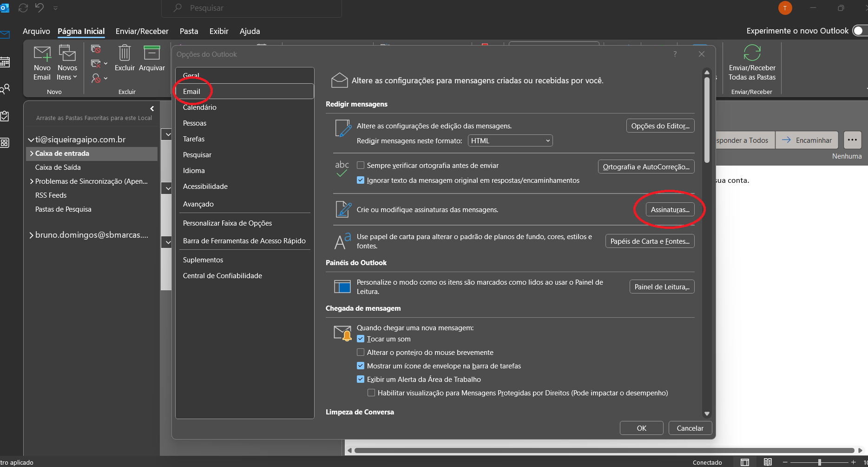Image resolution: width=868 pixels, height=467 pixels.
Task: Select the Caixa de Saída folder
Action: (x=92, y=167)
